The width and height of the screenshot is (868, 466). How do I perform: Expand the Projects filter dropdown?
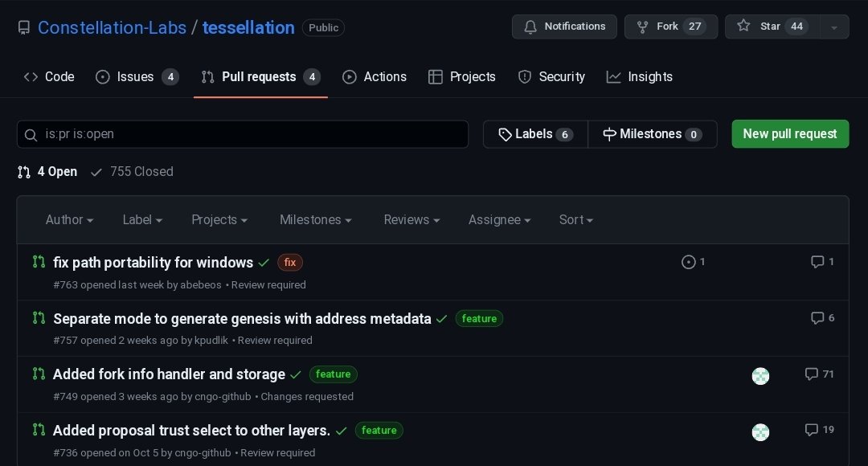pos(219,219)
